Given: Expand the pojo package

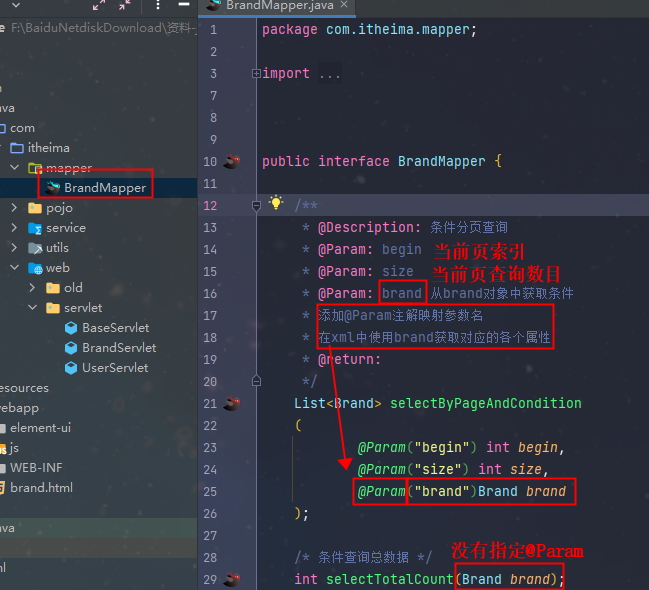Looking at the screenshot, I should pyautogui.click(x=14, y=207).
